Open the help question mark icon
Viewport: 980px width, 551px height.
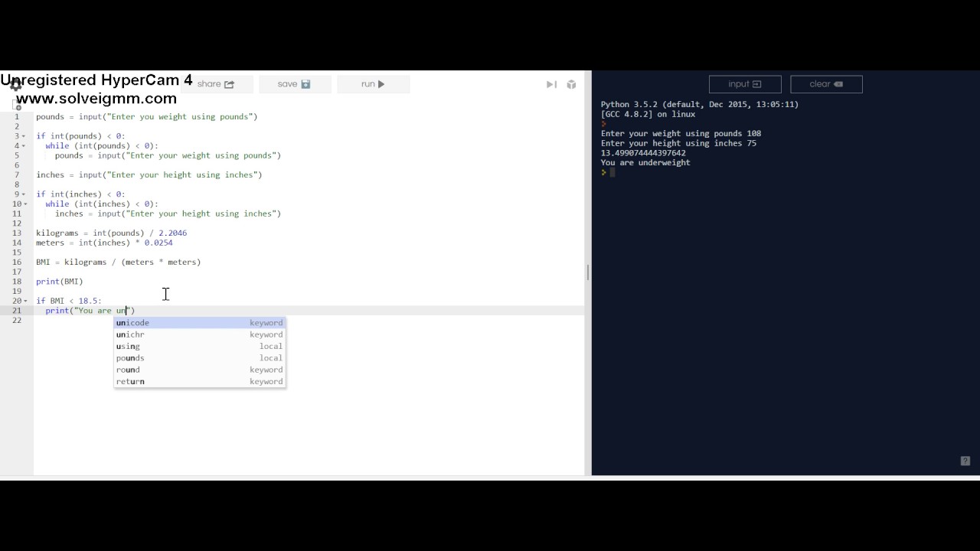[x=965, y=461]
